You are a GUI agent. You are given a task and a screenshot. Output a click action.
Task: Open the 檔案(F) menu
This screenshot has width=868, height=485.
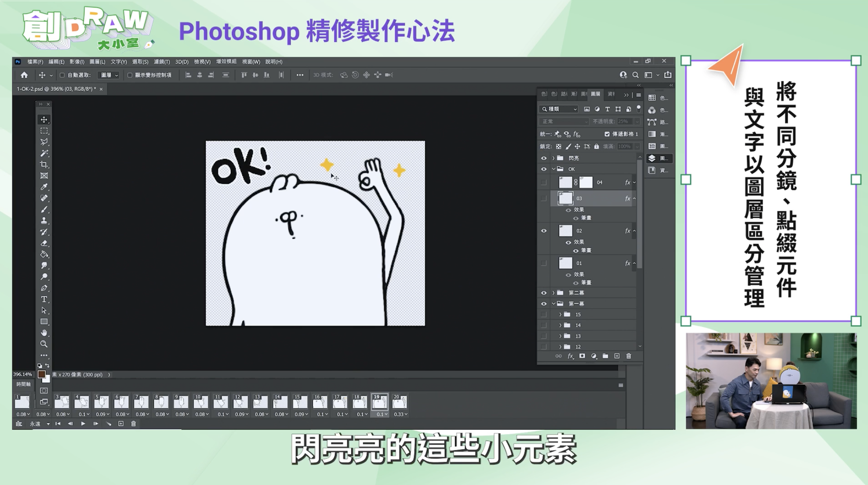[35, 62]
